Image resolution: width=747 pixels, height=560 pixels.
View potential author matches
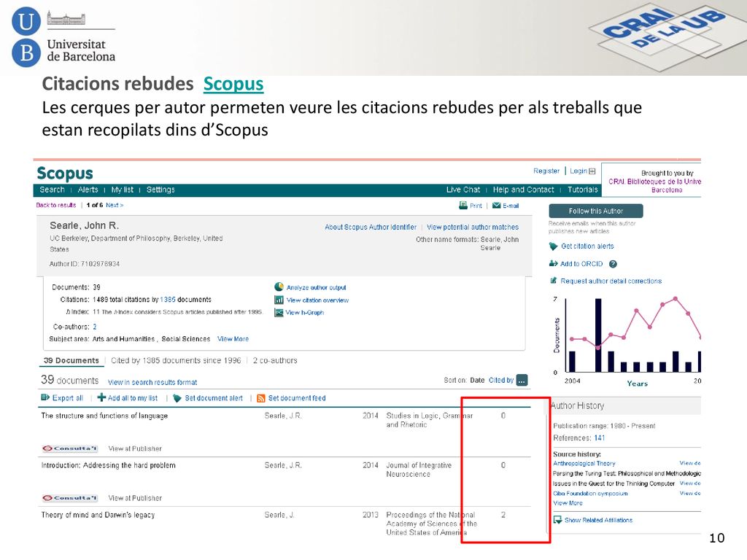pos(473,227)
